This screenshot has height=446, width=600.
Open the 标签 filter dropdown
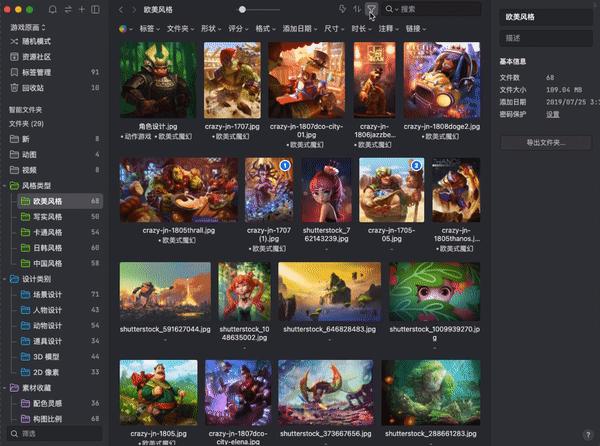click(150, 29)
